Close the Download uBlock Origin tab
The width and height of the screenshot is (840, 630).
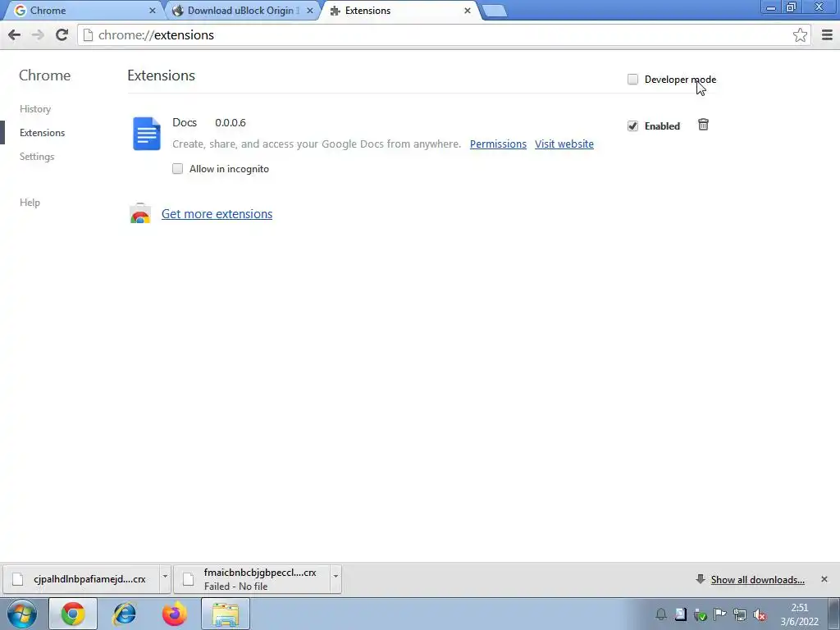click(309, 10)
